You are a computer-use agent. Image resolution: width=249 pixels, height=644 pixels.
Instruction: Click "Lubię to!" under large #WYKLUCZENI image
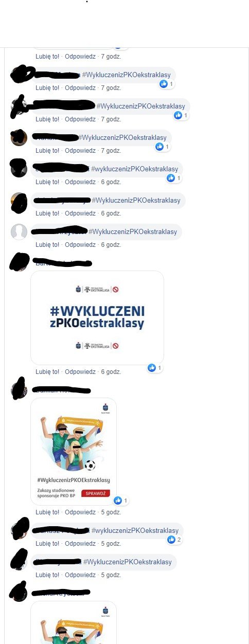(x=47, y=371)
